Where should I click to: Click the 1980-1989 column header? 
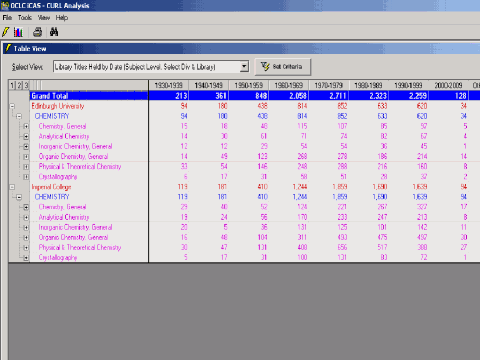point(369,85)
